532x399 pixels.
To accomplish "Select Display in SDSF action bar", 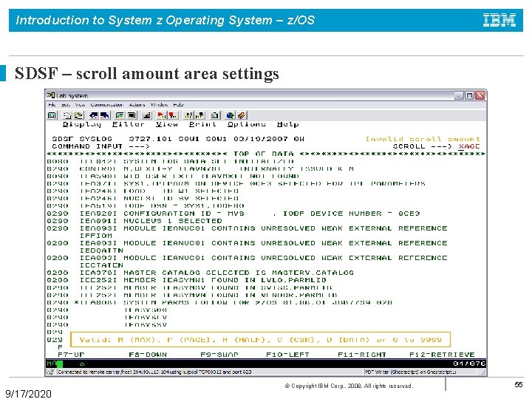I will (x=82, y=125).
